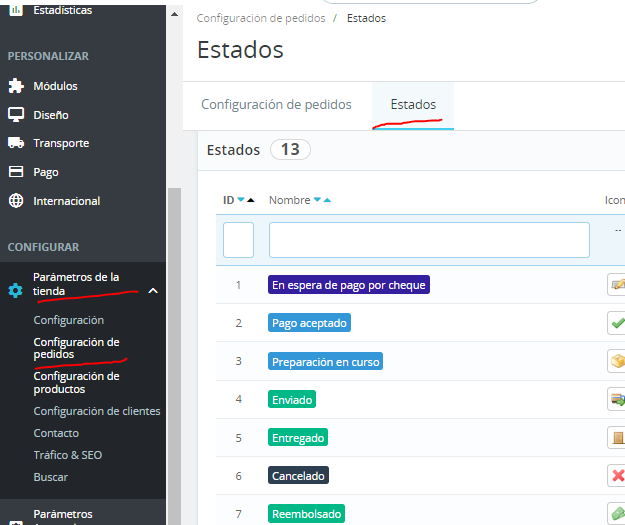625x525 pixels.
Task: Click the green Reembolsado badge
Action: 306,513
